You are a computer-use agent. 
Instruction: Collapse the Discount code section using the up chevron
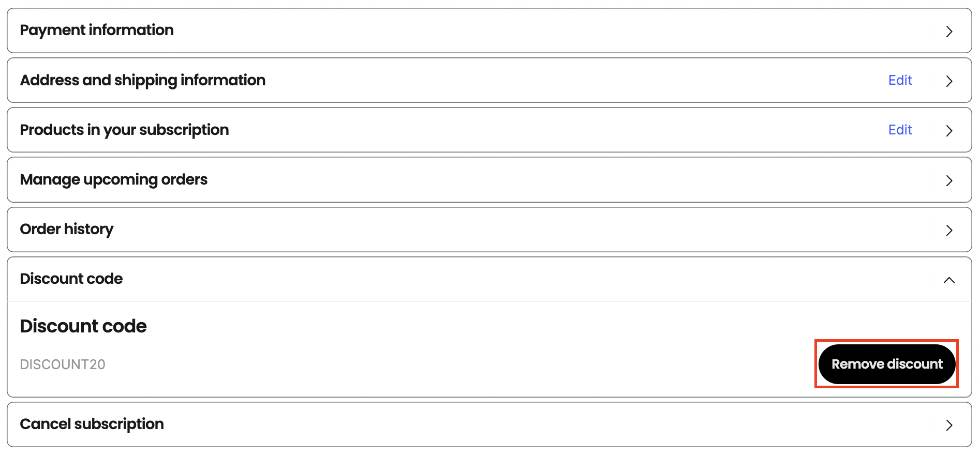click(x=949, y=280)
